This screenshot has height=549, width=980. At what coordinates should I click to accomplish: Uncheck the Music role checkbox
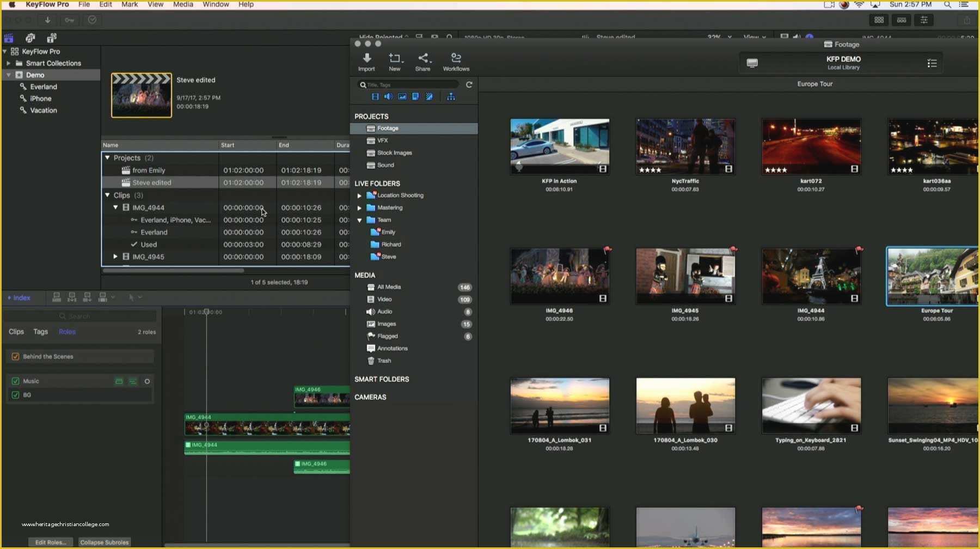tap(15, 381)
